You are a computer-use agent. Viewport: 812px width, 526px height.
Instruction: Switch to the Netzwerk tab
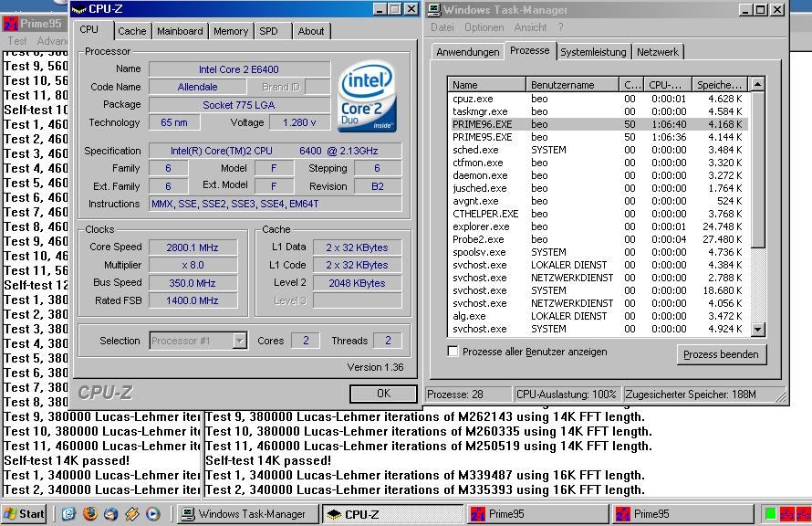pyautogui.click(x=658, y=52)
